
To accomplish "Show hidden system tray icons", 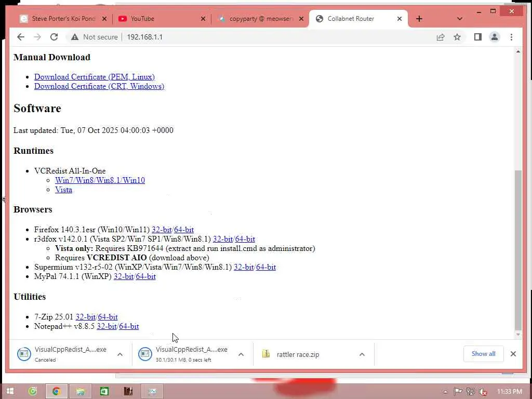I will coord(445,392).
